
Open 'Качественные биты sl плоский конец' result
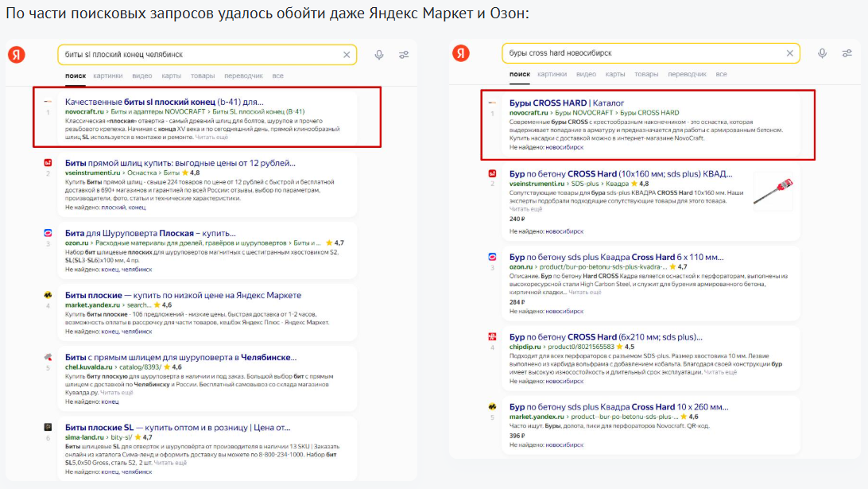pos(165,102)
